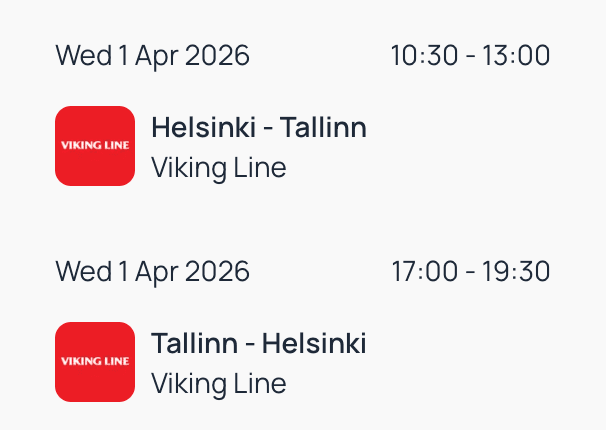Select the date above the Tallinn - Helsinki trip
Viewport: 606px width, 430px height.
(152, 272)
